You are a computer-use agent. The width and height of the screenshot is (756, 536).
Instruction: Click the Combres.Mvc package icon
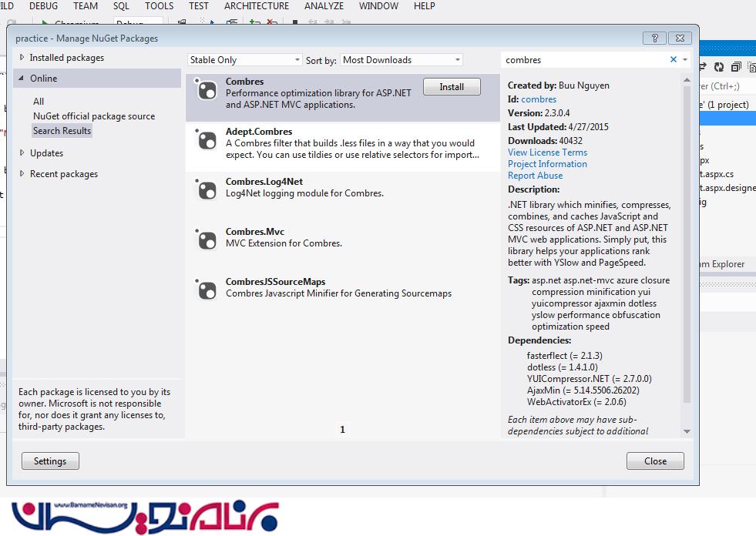pos(207,240)
